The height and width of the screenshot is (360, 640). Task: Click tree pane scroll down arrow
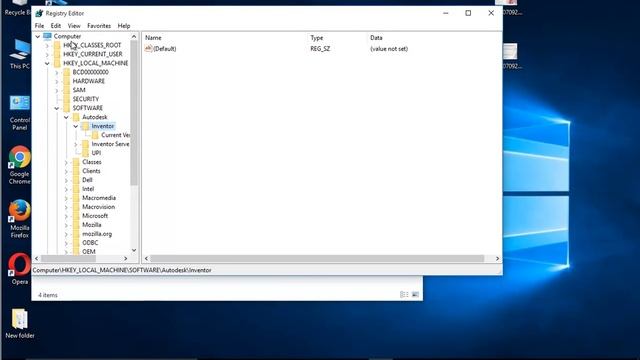[x=134, y=250]
